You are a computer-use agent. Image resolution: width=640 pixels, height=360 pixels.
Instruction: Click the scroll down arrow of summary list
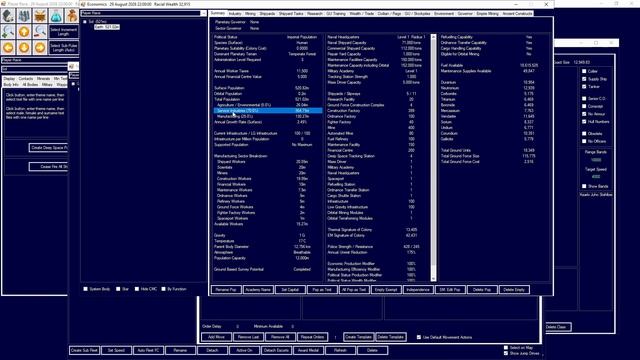(x=433, y=279)
